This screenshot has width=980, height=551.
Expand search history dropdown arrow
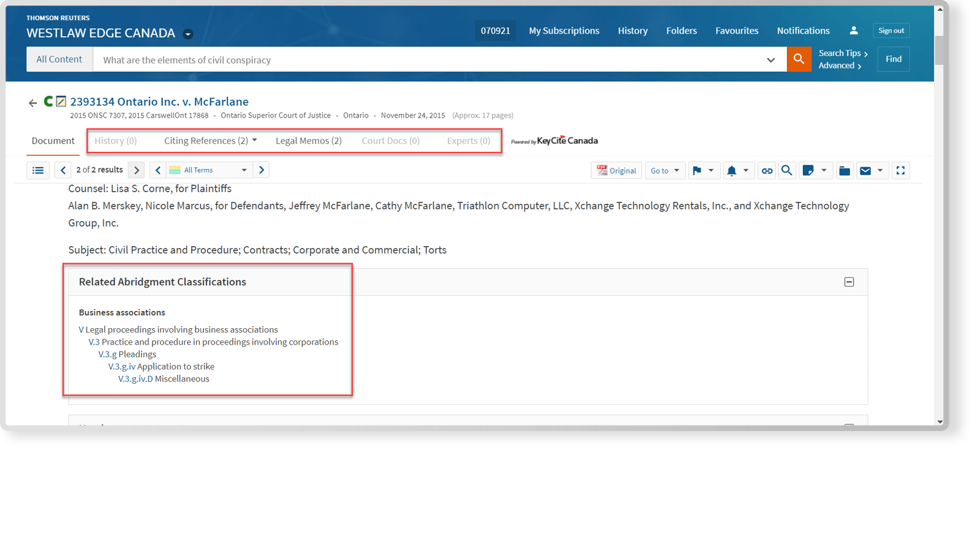(x=771, y=60)
